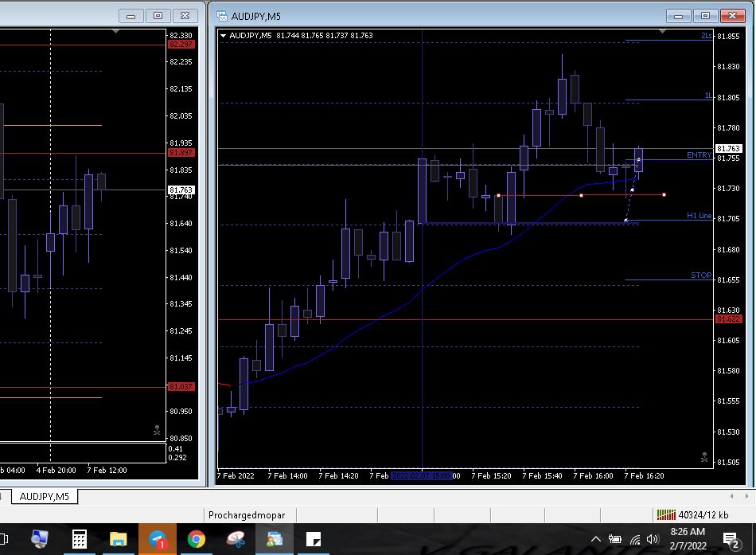The image size is (756, 555).
Task: Maximize the AUDJPY,M5 chart window
Action: point(705,16)
